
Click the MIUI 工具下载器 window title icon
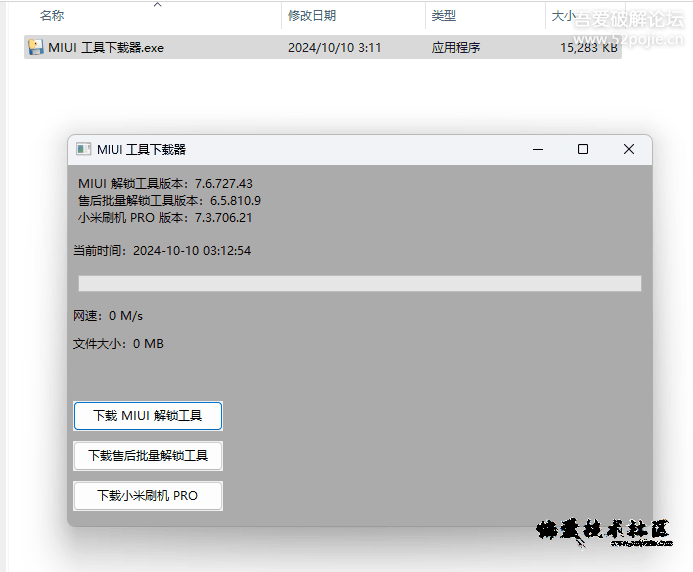point(83,149)
